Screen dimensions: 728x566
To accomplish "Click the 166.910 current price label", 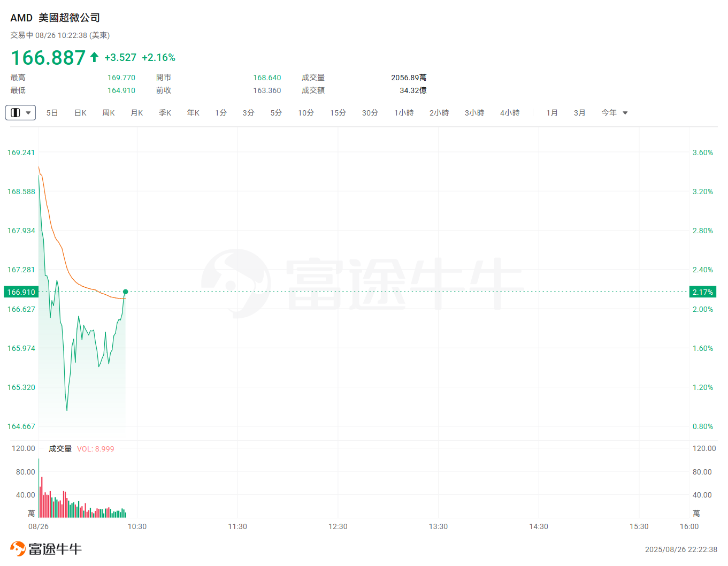I will [21, 292].
